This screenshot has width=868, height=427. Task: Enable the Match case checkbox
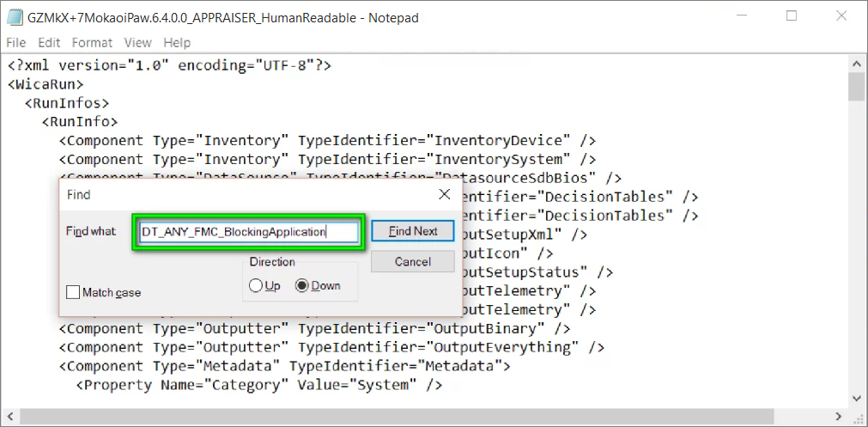tap(73, 293)
